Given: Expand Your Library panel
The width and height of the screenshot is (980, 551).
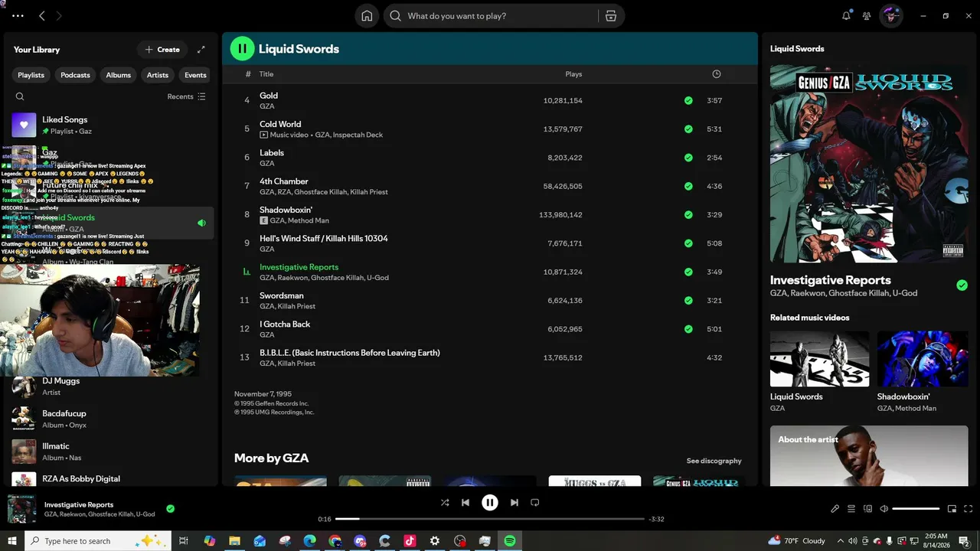Looking at the screenshot, I should pyautogui.click(x=201, y=50).
